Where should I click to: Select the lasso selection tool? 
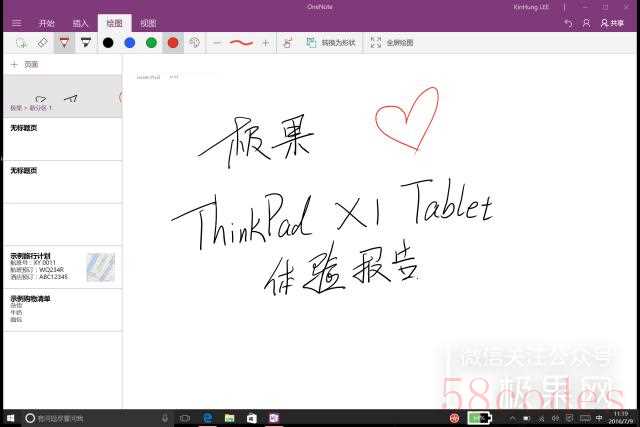(21, 43)
